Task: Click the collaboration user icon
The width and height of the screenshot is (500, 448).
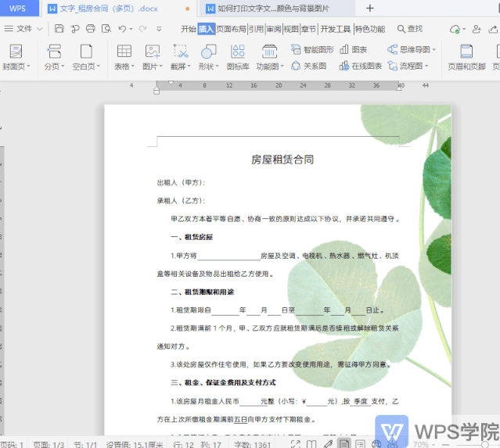Action: (477, 29)
